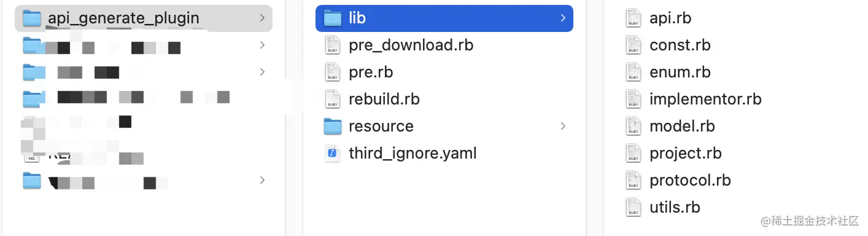Screen dimensions: 868x236
Task: Select protocol.rb file
Action: click(690, 181)
